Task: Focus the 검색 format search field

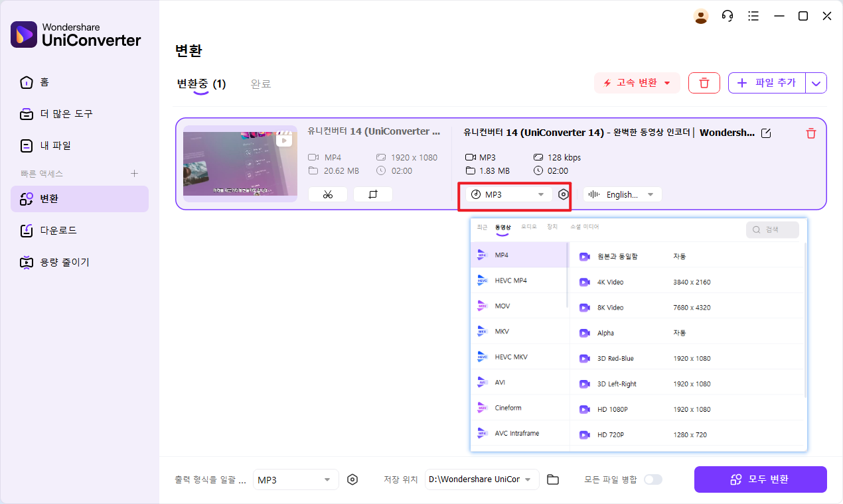Action: click(x=773, y=229)
